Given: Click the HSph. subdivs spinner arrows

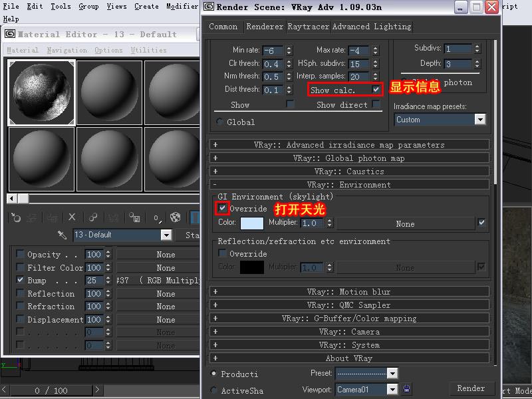Looking at the screenshot, I should pos(375,63).
